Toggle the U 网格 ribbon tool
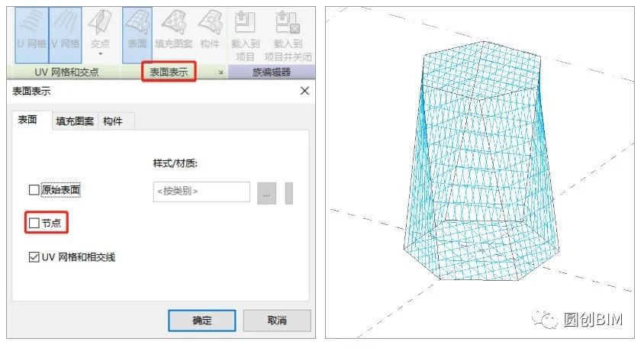This screenshot has width=644, height=348. 32,35
